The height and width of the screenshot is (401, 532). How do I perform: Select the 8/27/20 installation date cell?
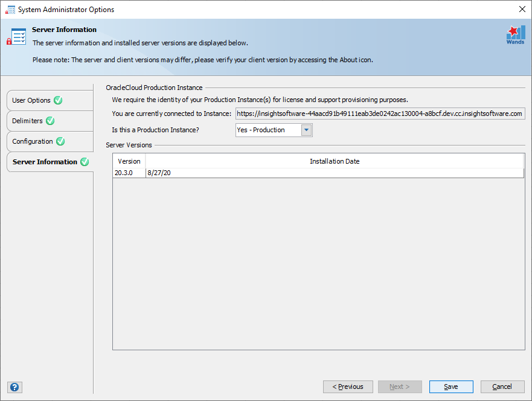tap(335, 173)
